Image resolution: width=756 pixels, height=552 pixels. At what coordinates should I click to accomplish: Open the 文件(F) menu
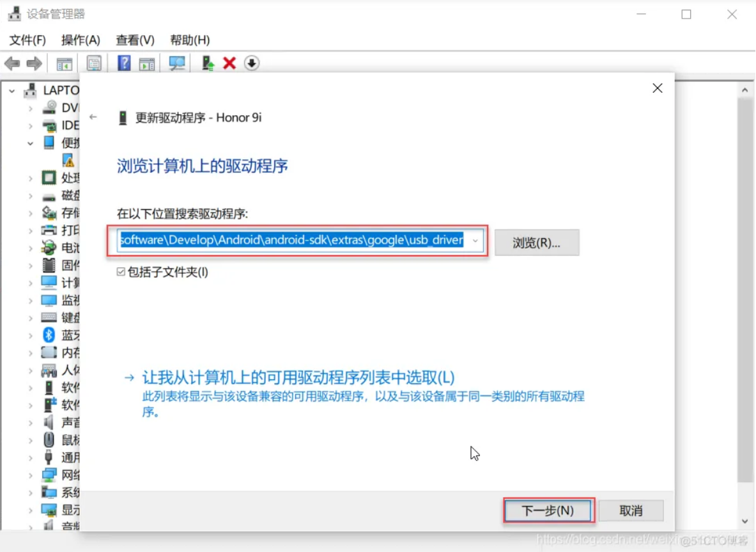(x=27, y=40)
